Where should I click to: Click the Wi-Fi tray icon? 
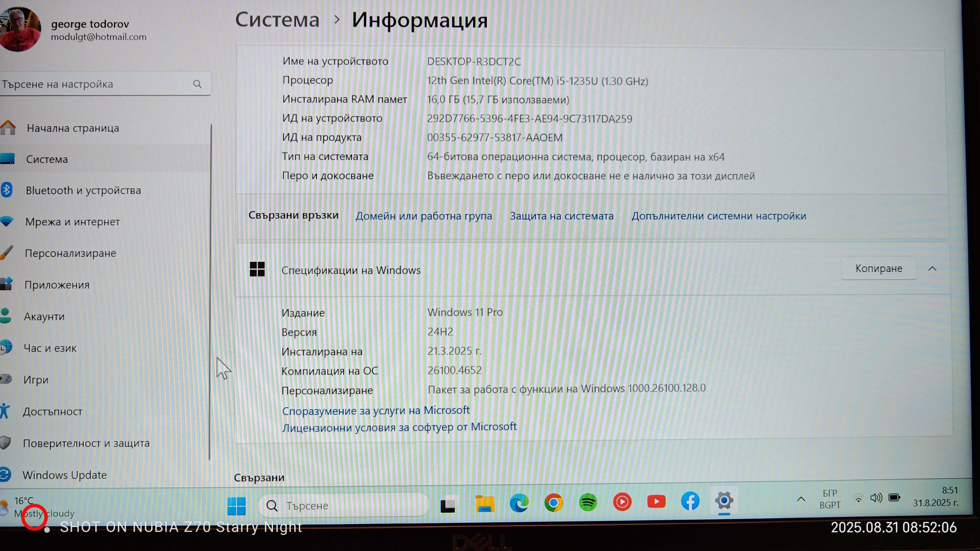pyautogui.click(x=858, y=499)
